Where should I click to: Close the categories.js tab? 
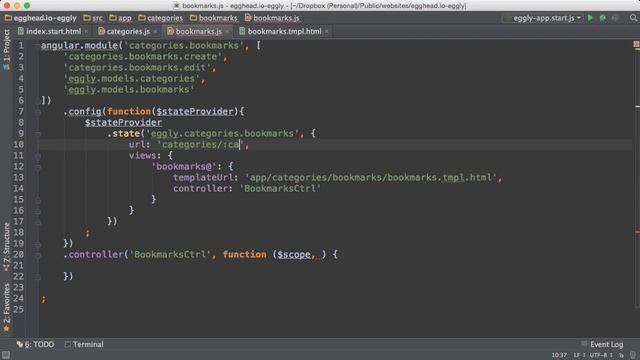click(155, 31)
